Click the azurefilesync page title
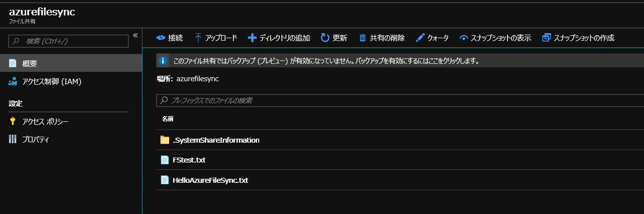Screen dimensions: 644x214 pyautogui.click(x=42, y=12)
